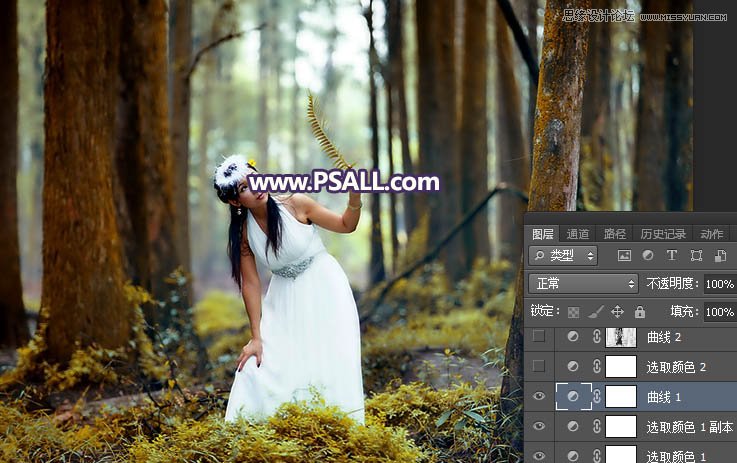Filter layers by smart object icon

coord(720,256)
